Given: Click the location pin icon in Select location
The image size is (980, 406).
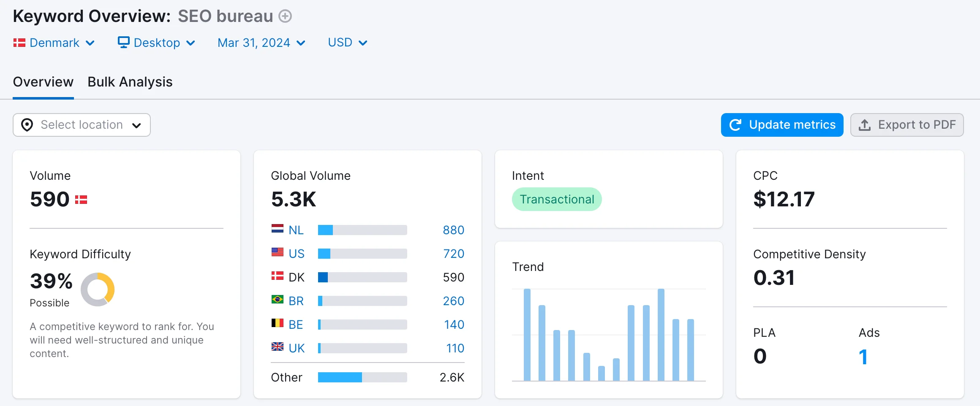Looking at the screenshot, I should pyautogui.click(x=27, y=125).
